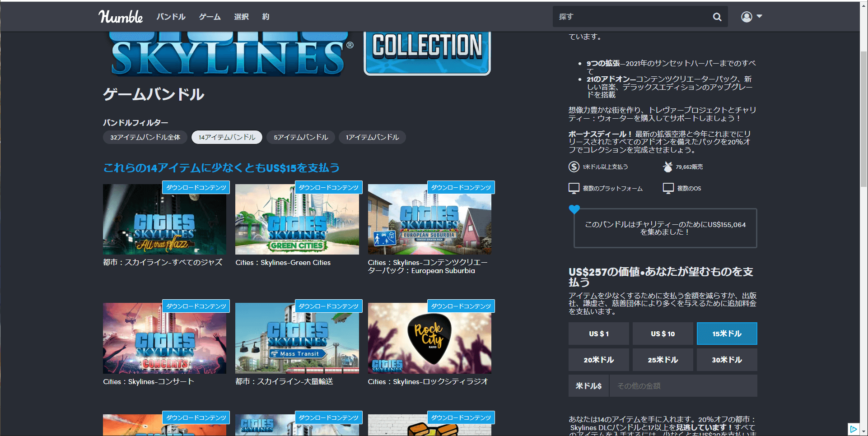Open the ゲーム menu
Screen dimensions: 868x436
click(x=210, y=17)
